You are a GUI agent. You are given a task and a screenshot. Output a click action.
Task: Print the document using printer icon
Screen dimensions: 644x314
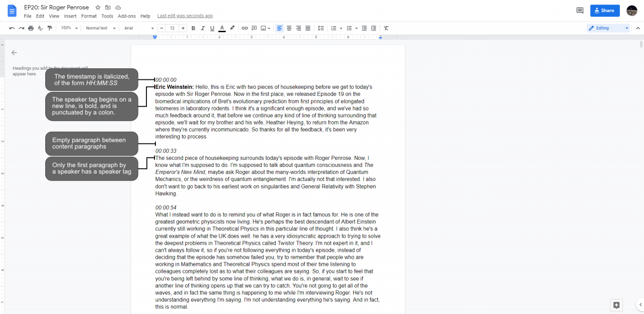[x=31, y=28]
